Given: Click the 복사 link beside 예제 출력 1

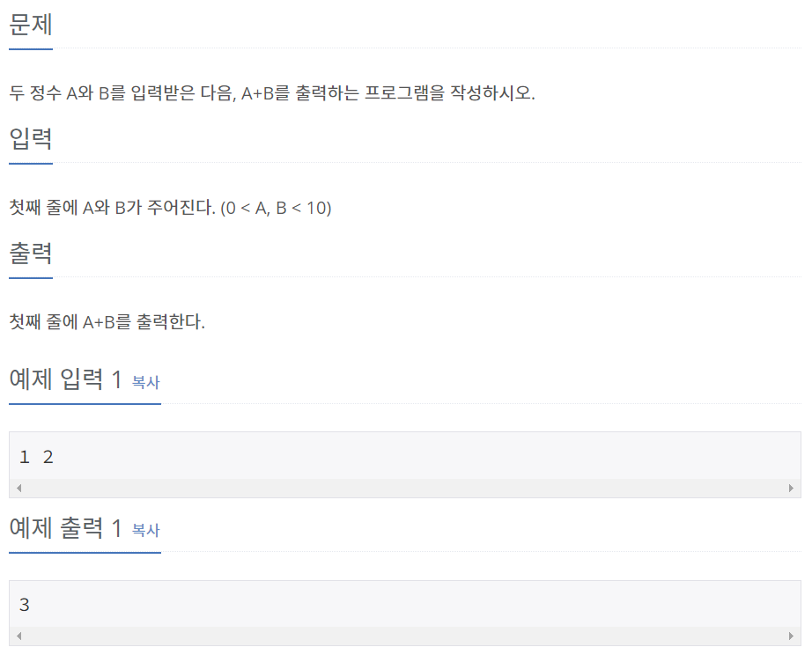Looking at the screenshot, I should click(x=146, y=530).
